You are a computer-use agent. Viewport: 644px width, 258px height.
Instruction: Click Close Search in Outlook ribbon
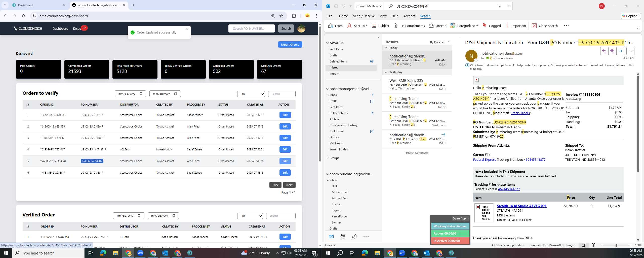[x=545, y=26]
